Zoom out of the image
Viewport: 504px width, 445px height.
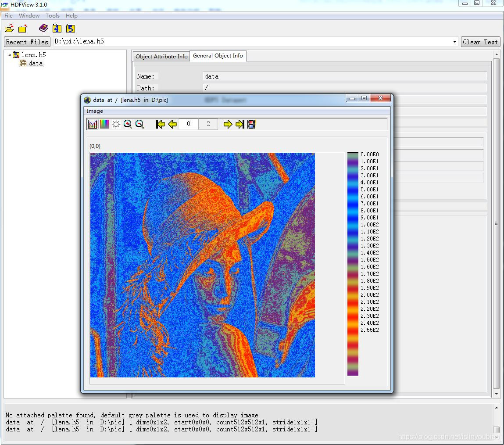click(139, 124)
